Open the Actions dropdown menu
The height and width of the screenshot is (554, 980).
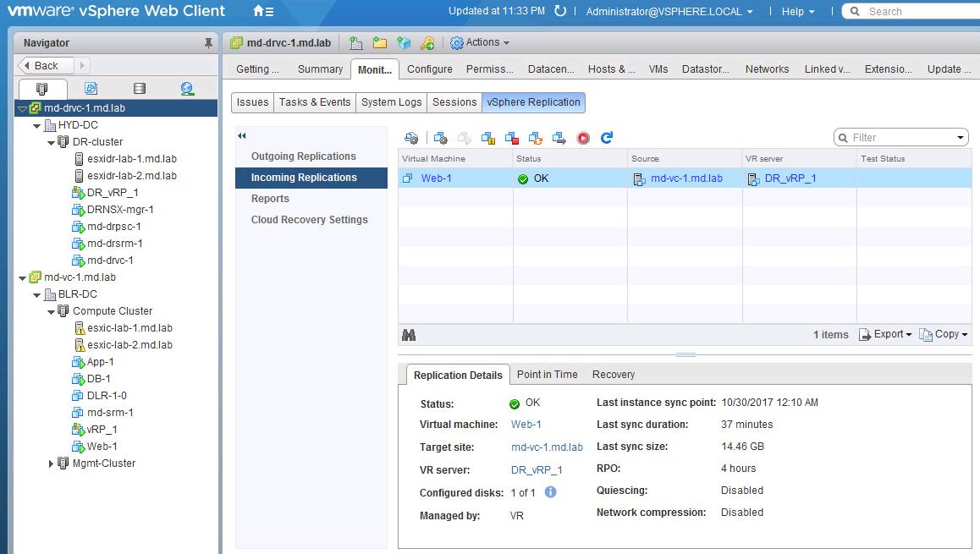(480, 42)
